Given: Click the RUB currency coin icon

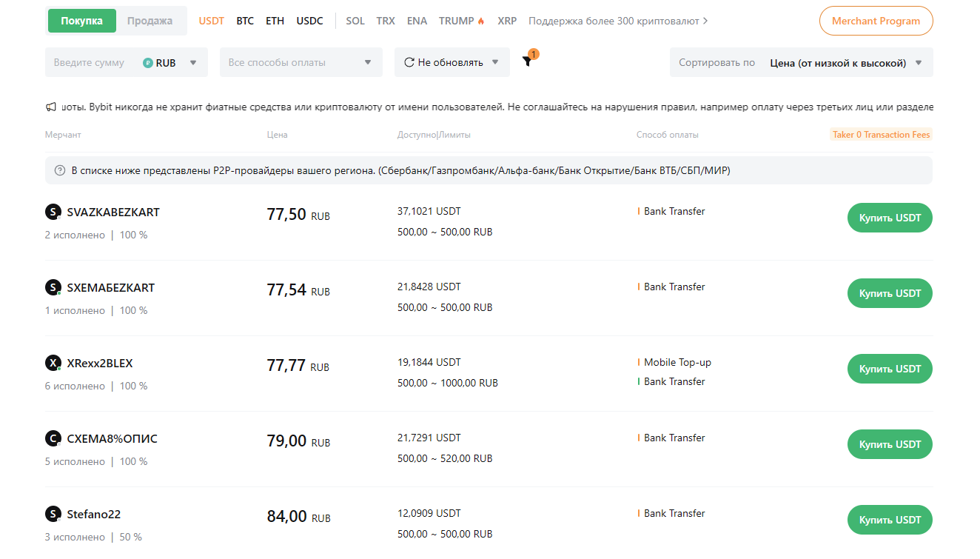Looking at the screenshot, I should 148,63.
